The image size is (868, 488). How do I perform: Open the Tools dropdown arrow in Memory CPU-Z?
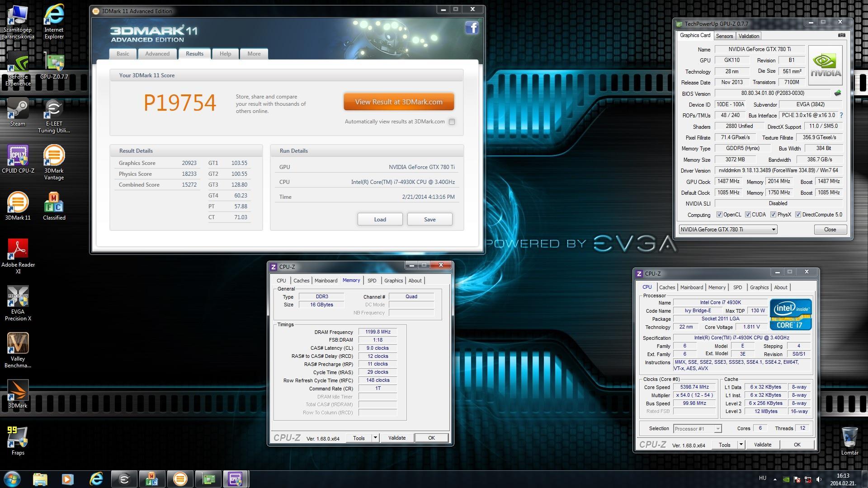click(375, 438)
